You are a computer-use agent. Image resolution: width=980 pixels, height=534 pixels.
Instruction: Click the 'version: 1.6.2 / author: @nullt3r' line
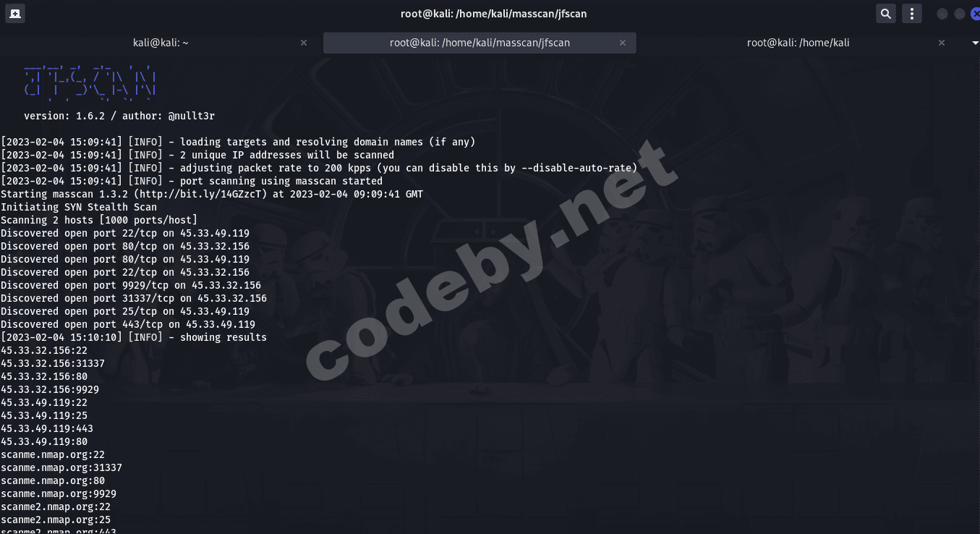pos(119,116)
